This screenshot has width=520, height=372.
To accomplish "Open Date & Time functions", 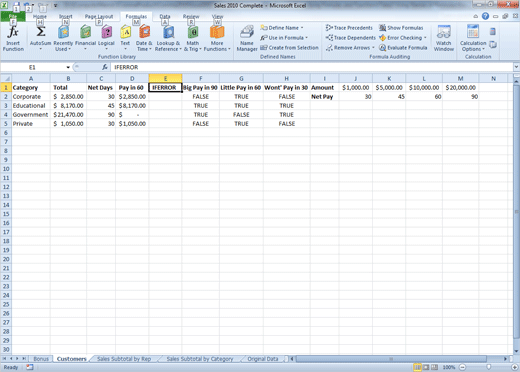I will pos(144,39).
